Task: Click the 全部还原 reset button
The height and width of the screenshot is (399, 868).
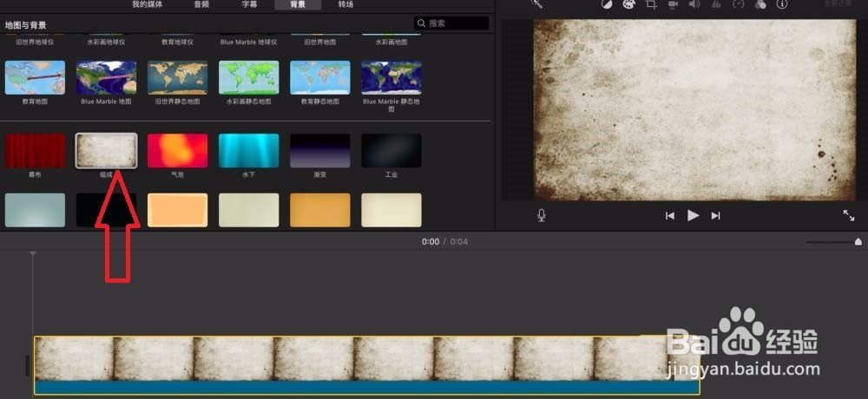Action: (x=837, y=3)
